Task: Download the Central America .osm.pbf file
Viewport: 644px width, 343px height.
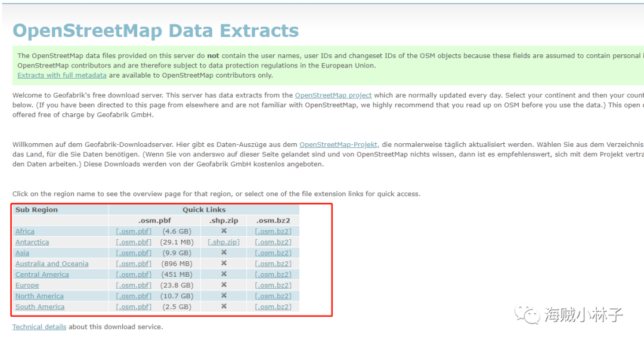Action: click(134, 274)
